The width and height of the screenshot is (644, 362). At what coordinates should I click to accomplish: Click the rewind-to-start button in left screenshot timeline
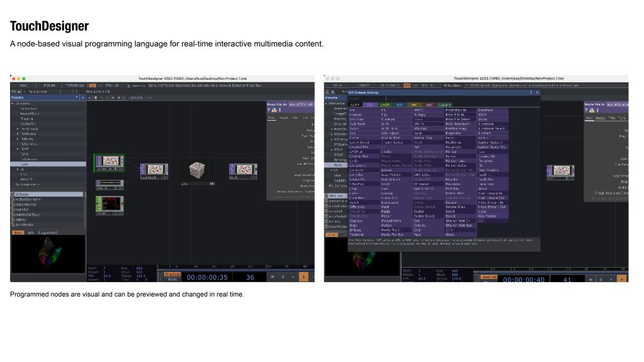click(272, 277)
